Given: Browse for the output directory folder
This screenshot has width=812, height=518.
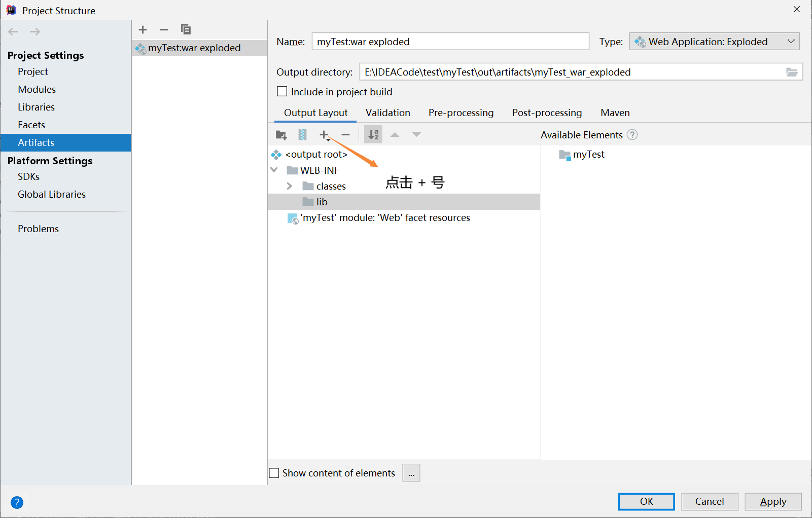Looking at the screenshot, I should (792, 72).
